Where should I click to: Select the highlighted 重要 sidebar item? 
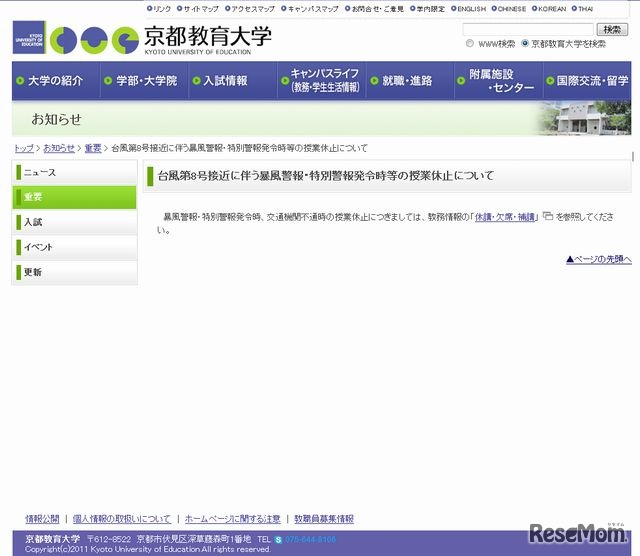coord(75,197)
